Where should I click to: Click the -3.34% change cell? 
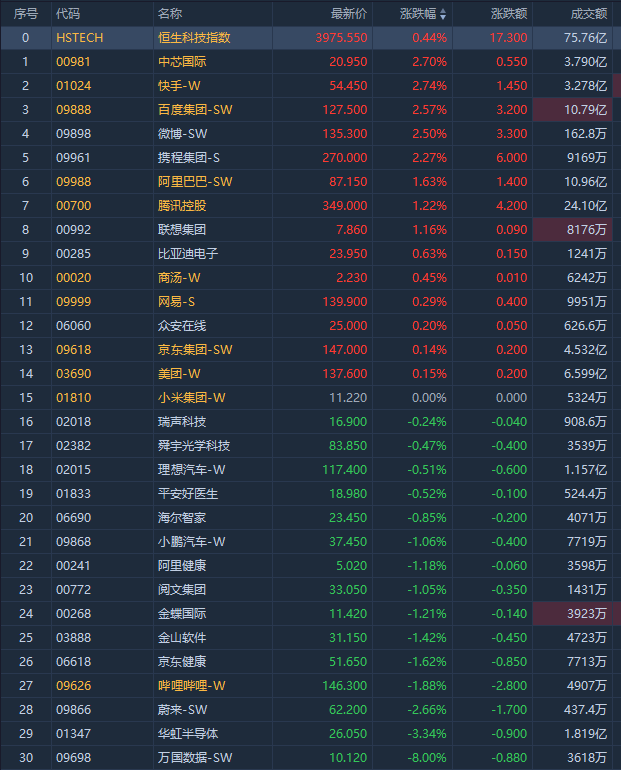click(427, 734)
